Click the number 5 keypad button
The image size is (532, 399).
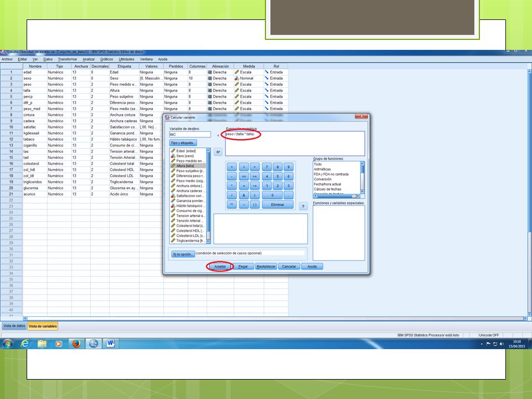click(278, 176)
